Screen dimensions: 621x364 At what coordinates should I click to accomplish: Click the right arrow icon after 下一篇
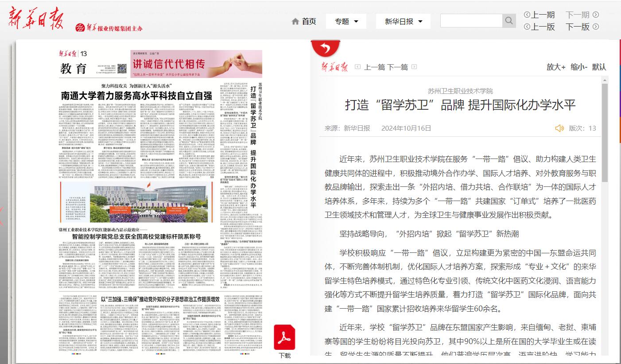414,67
